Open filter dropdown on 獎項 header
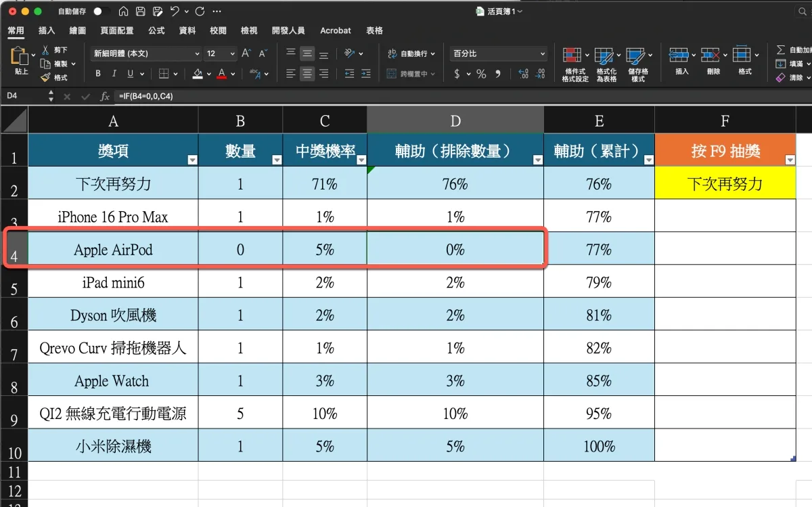 (x=192, y=160)
